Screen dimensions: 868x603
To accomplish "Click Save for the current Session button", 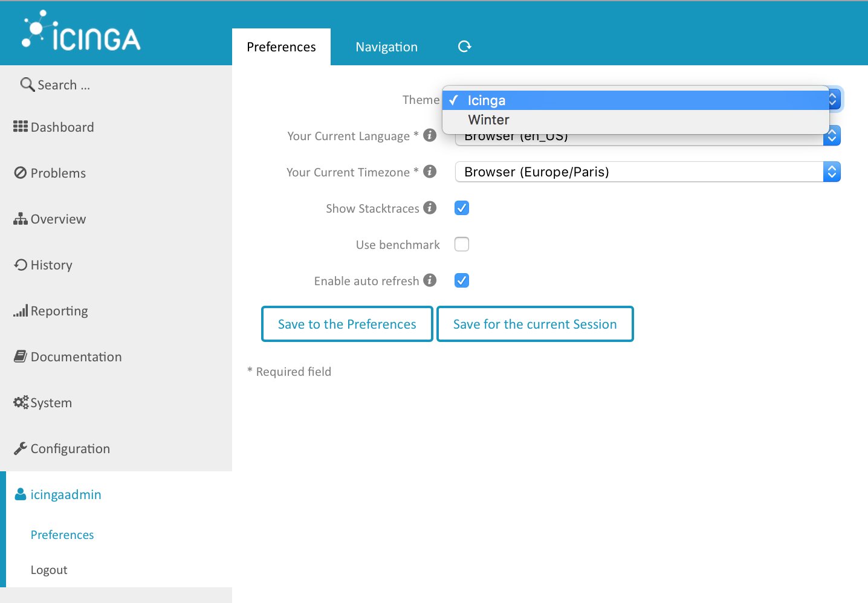I will 535,324.
